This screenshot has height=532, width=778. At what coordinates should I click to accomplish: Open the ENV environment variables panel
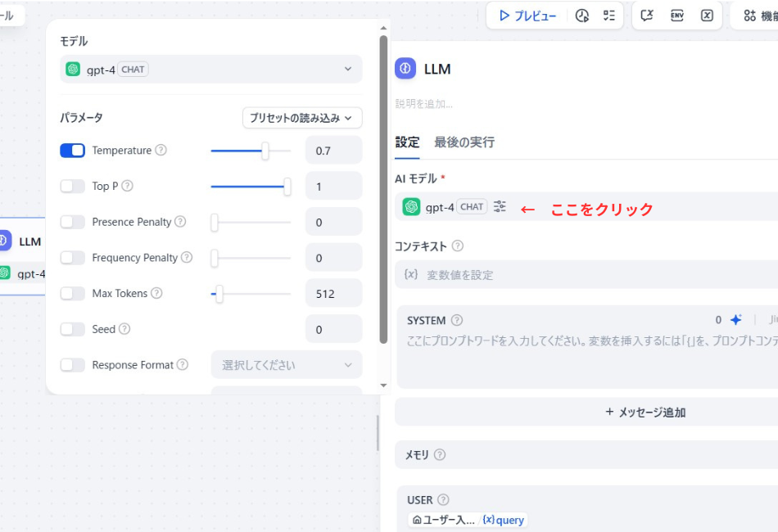677,15
